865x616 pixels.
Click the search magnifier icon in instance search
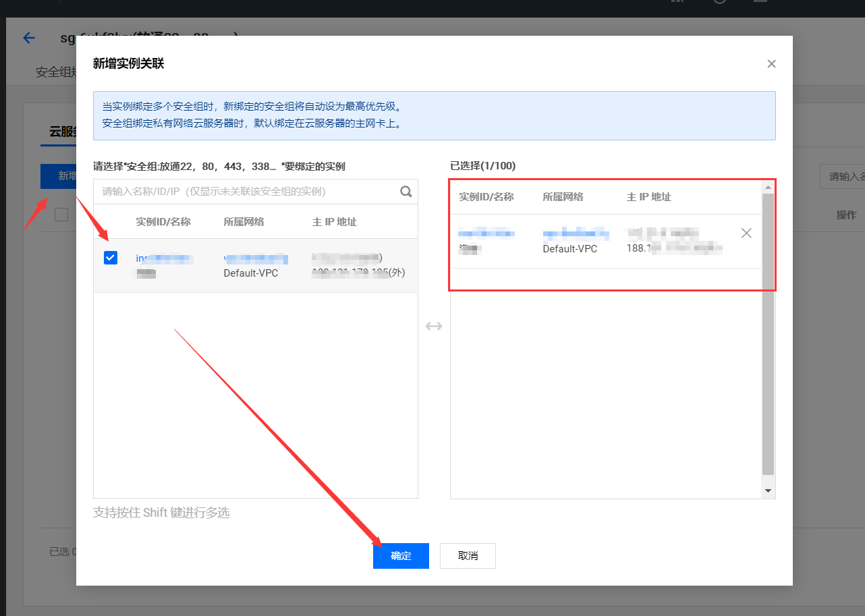406,192
